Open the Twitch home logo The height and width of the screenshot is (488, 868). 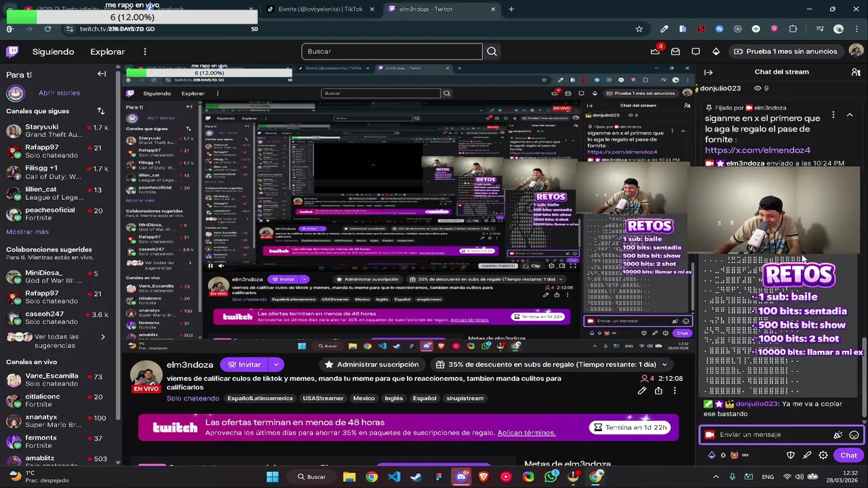click(x=12, y=52)
